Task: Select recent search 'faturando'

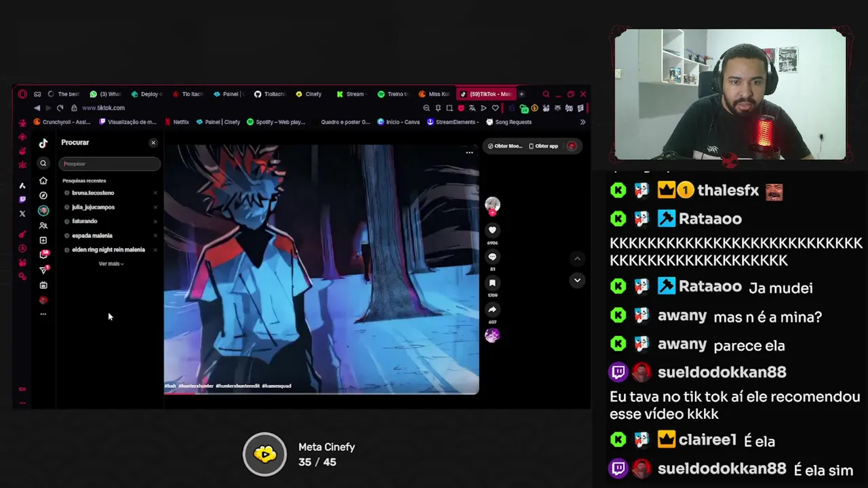Action: [85, 221]
